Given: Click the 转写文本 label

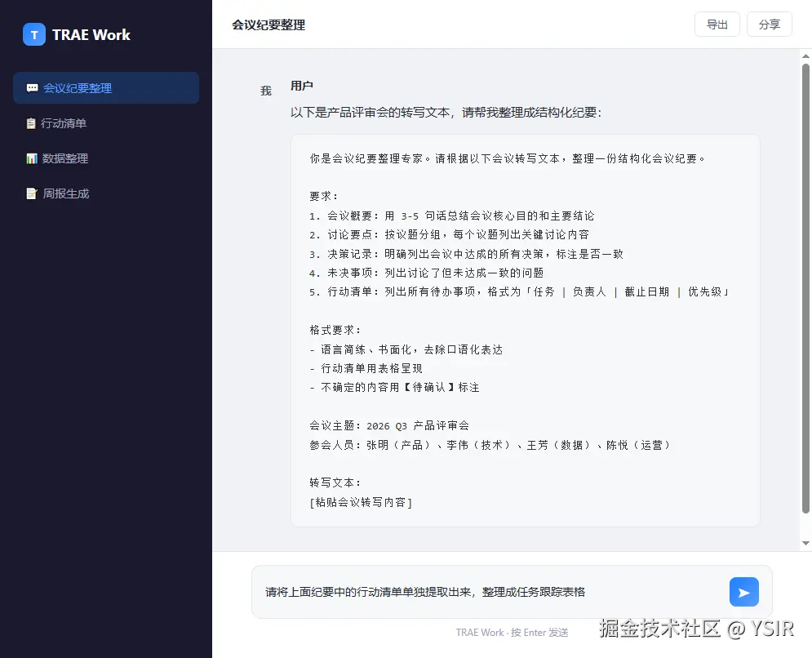Looking at the screenshot, I should pyautogui.click(x=335, y=482).
